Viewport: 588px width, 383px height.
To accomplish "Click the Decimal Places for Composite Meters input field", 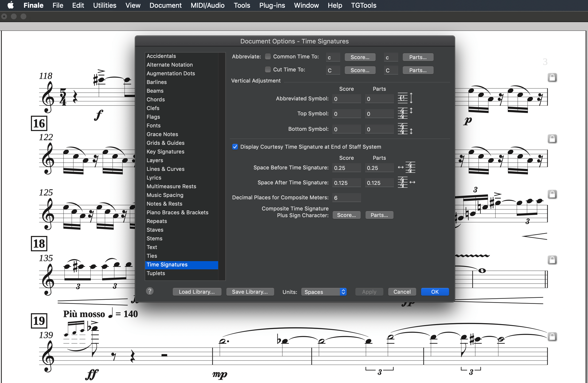I will 346,197.
